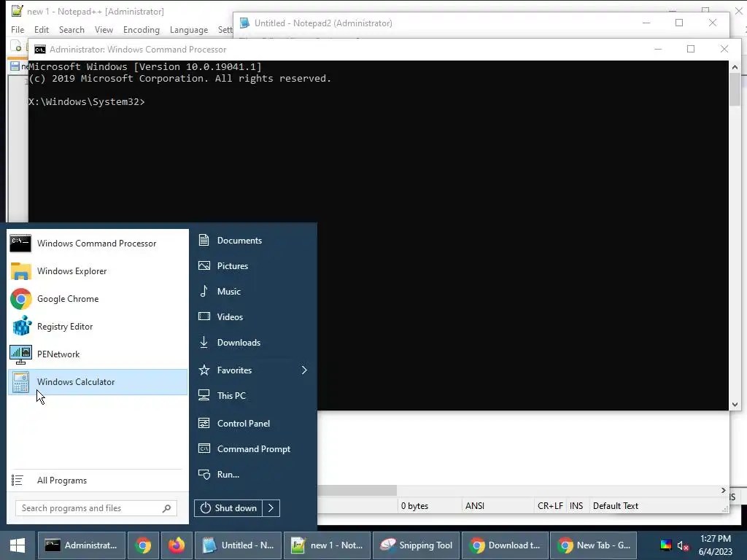Click the colorful display tray icon
The height and width of the screenshot is (560, 747).
click(666, 545)
